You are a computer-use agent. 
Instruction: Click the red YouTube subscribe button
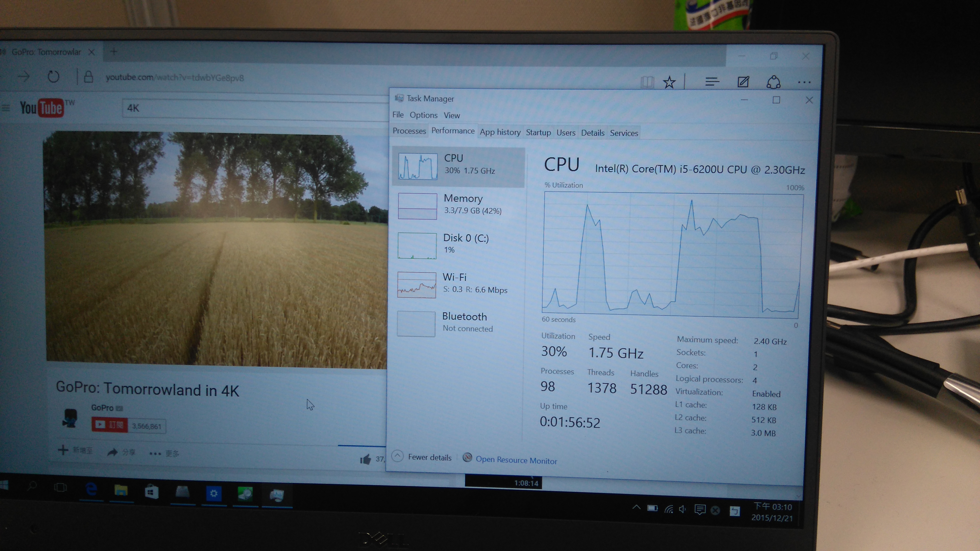(109, 425)
